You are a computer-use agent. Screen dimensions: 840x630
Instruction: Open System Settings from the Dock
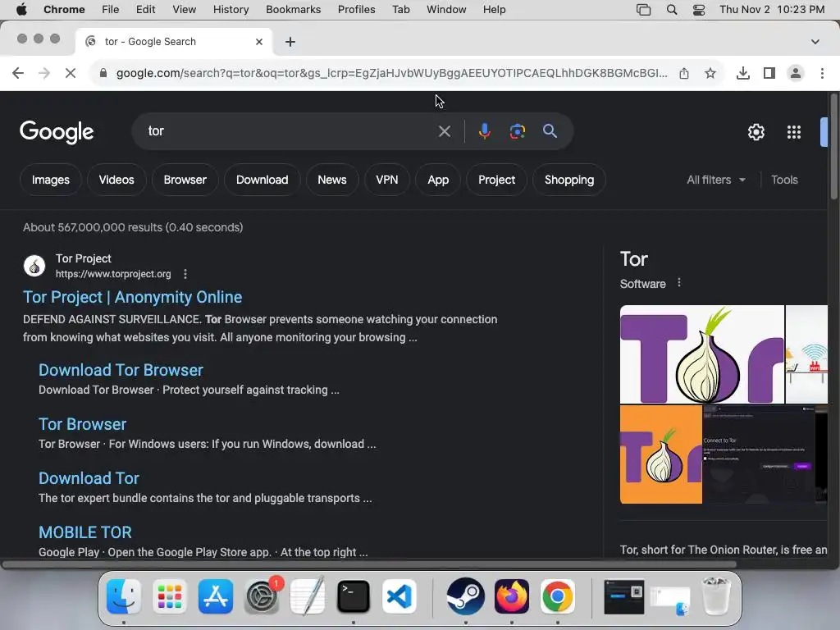262,596
